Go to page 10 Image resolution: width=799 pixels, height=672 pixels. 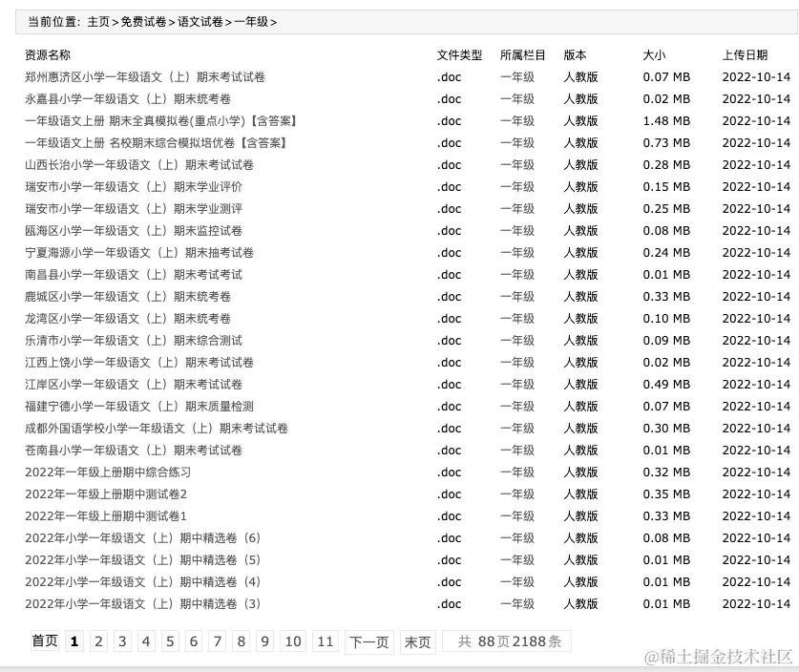293,640
